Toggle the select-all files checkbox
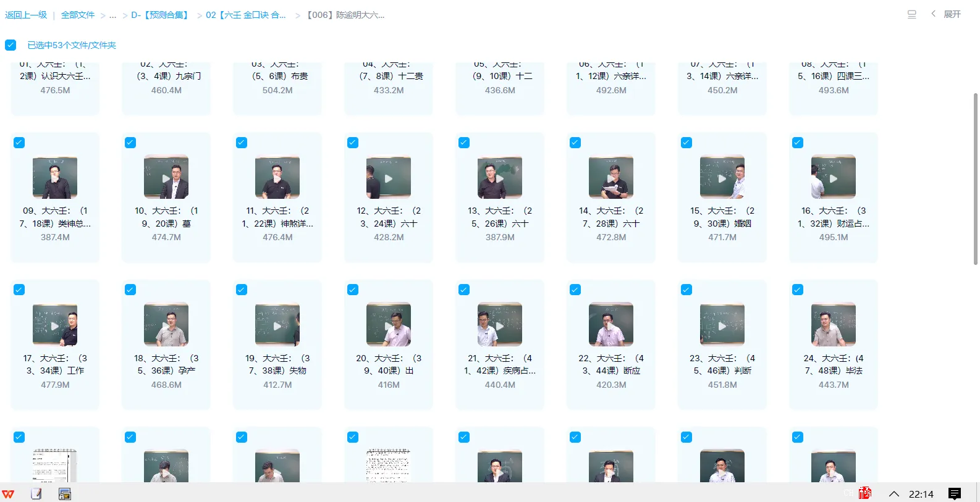The height and width of the screenshot is (502, 980). coord(11,45)
